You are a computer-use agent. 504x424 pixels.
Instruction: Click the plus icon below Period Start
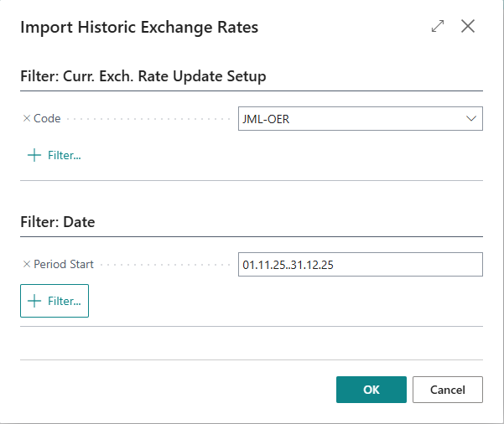(x=34, y=301)
